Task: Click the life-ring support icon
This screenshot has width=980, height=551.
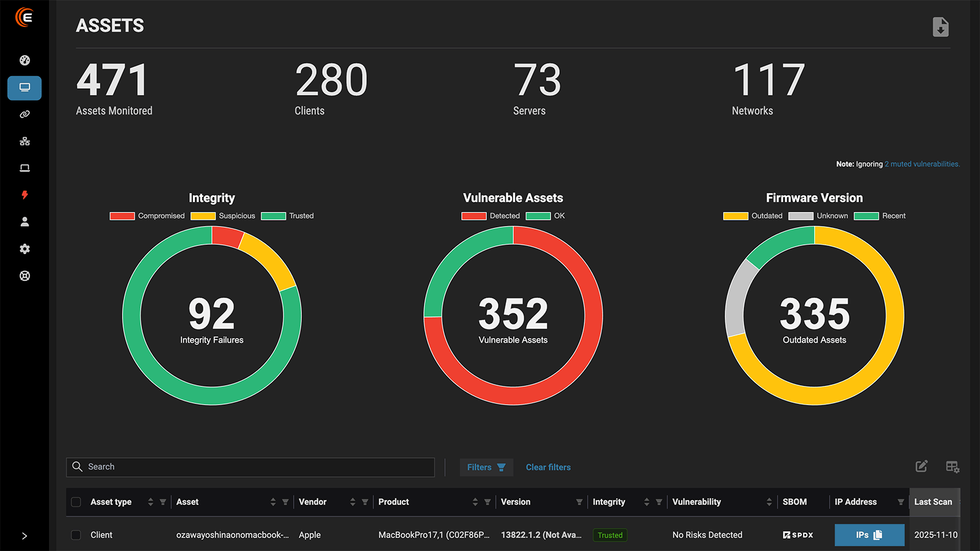Action: click(24, 276)
